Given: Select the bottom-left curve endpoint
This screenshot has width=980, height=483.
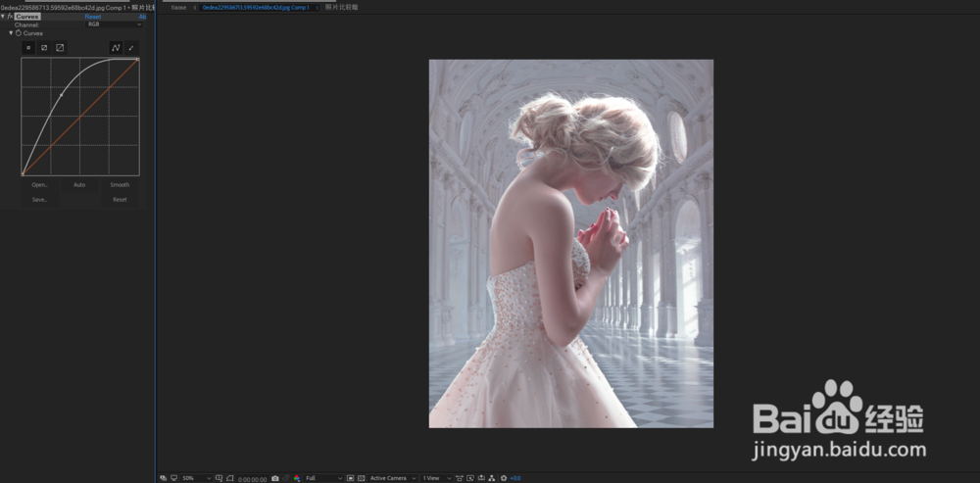Looking at the screenshot, I should pyautogui.click(x=23, y=173).
